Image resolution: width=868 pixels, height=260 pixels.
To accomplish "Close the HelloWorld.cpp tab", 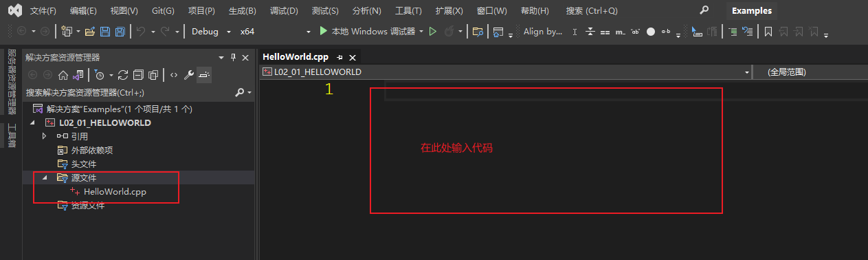I will point(353,58).
